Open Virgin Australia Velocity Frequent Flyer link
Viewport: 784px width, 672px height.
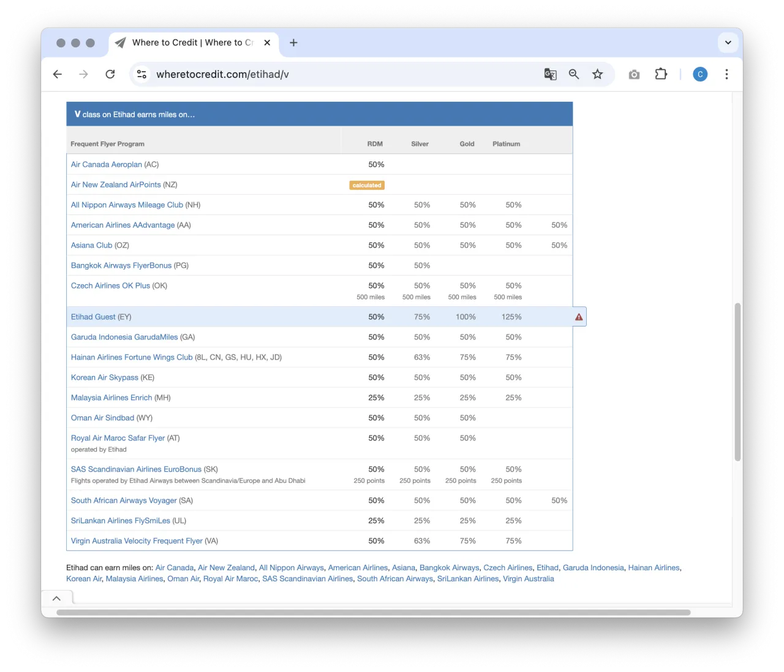click(137, 541)
